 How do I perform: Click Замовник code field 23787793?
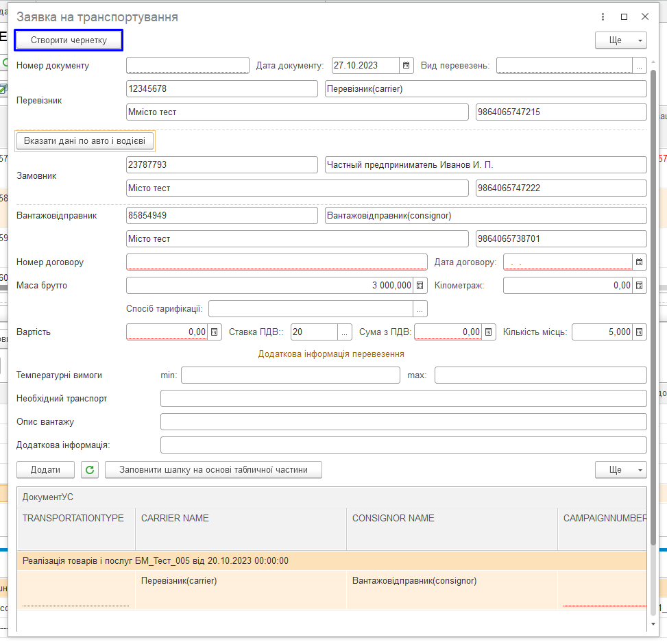221,165
